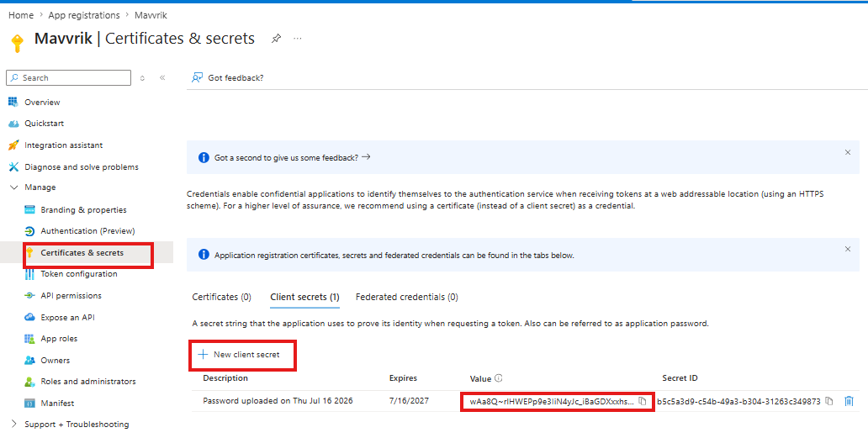Click the App roles grid icon
Screen dimensions: 868x438
tap(30, 339)
